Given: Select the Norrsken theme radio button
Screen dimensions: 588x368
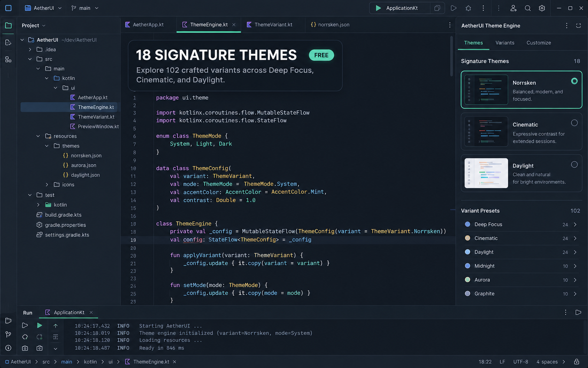Looking at the screenshot, I should [574, 81].
